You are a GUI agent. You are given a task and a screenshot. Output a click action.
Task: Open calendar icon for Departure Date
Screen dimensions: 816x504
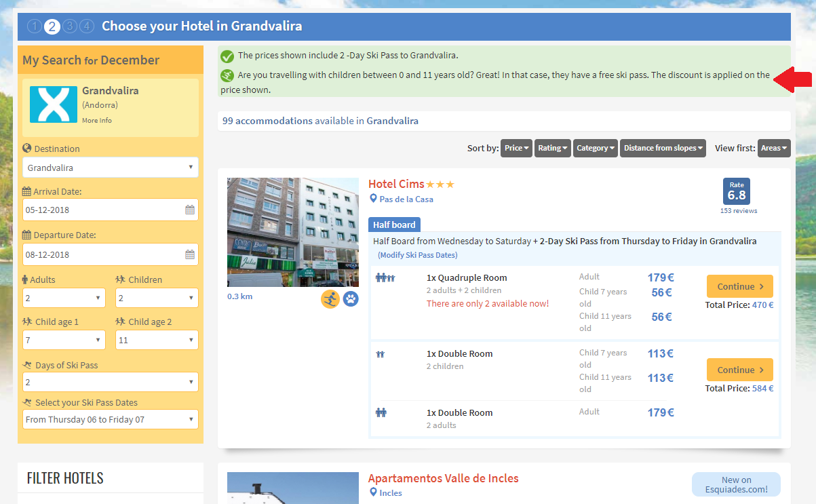(190, 255)
